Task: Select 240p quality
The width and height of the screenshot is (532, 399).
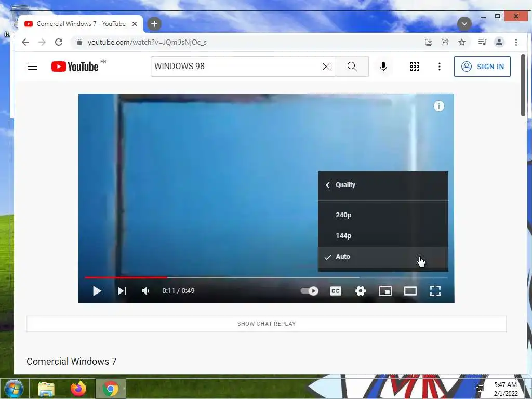Action: [383, 215]
